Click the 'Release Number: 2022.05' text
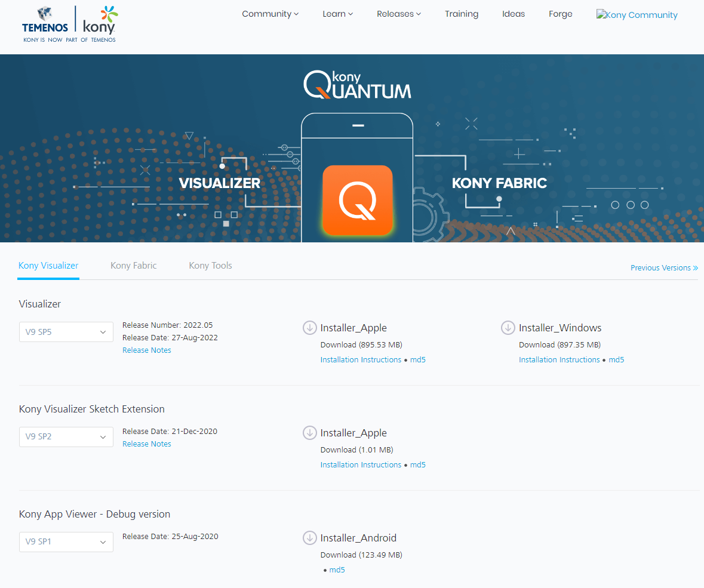This screenshot has height=588, width=704. click(x=167, y=325)
